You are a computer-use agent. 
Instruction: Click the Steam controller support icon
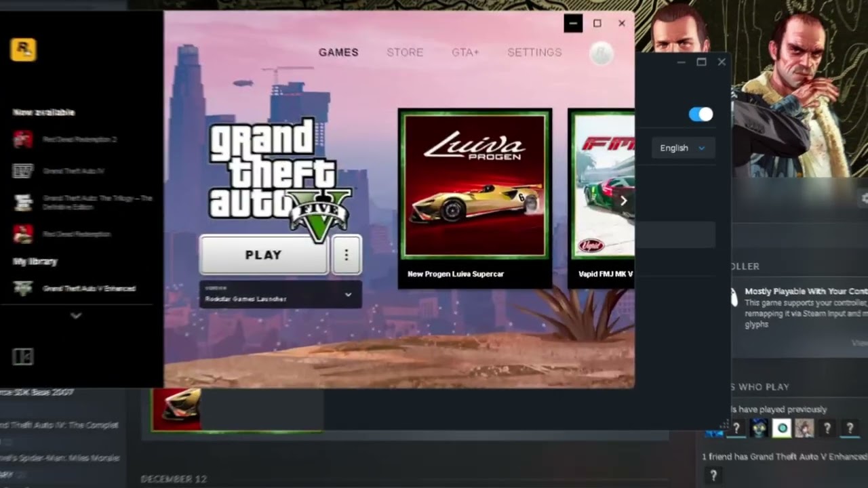point(734,298)
